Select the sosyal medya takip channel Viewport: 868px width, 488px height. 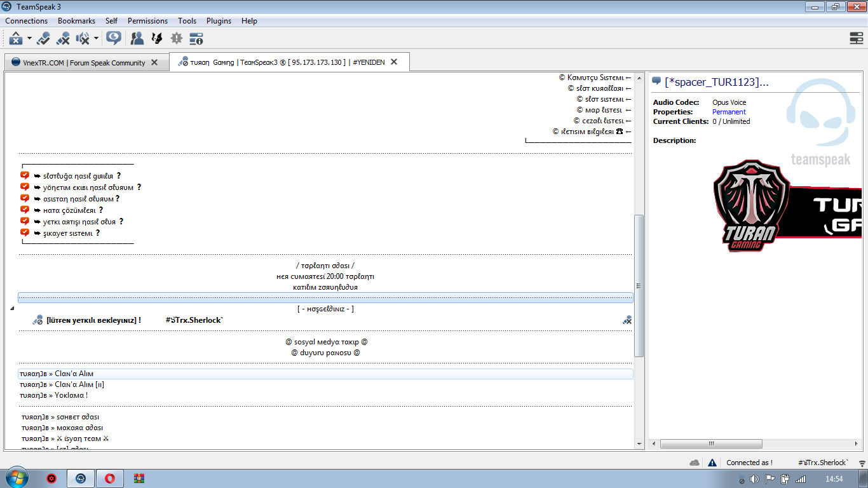(326, 342)
